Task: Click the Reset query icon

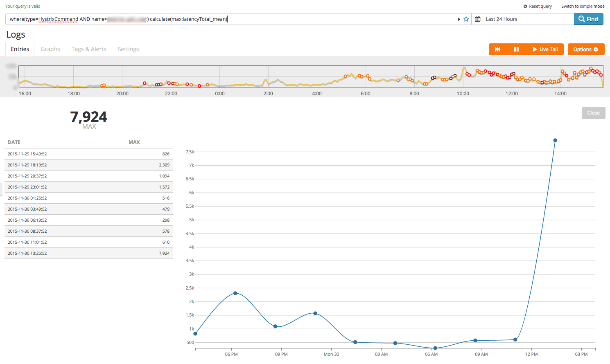Action: pyautogui.click(x=525, y=7)
